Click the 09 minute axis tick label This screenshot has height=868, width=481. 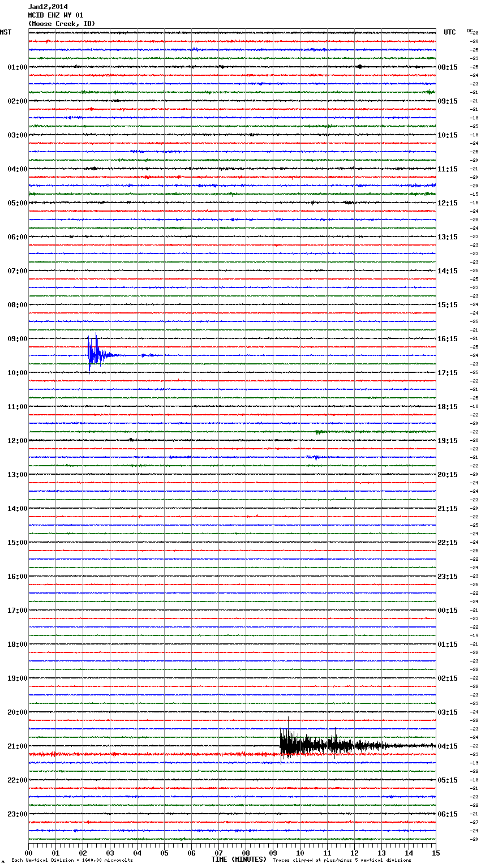(273, 853)
